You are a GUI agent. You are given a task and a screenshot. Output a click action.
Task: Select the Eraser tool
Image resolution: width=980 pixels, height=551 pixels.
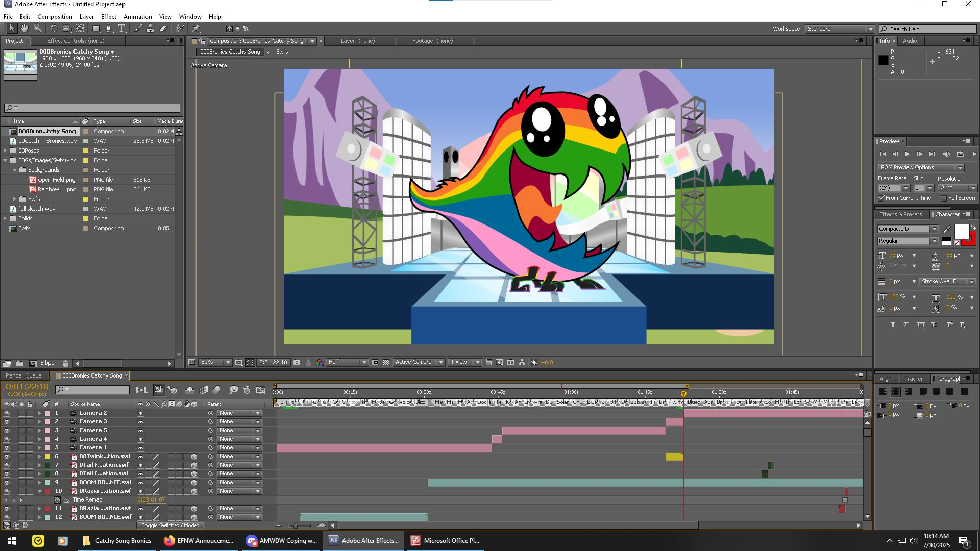coord(163,29)
